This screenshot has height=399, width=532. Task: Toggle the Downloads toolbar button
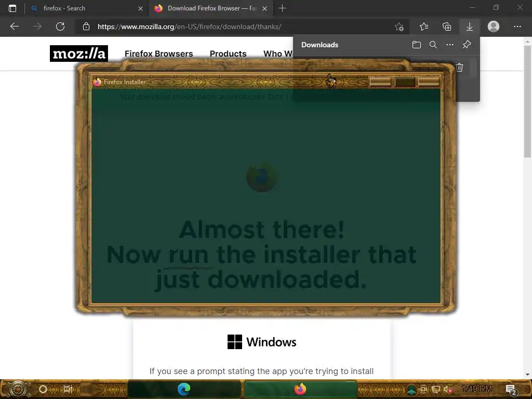coord(470,26)
